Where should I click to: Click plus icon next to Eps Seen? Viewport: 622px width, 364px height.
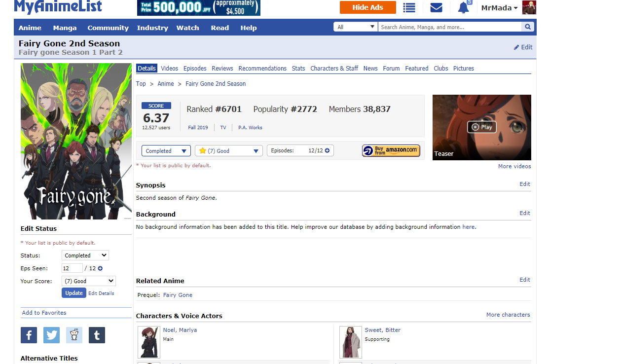pos(100,268)
